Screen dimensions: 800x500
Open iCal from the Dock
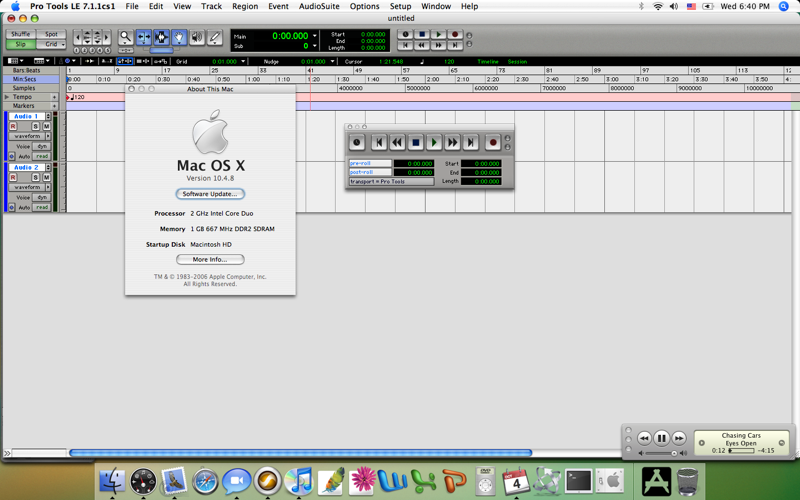pyautogui.click(x=516, y=481)
